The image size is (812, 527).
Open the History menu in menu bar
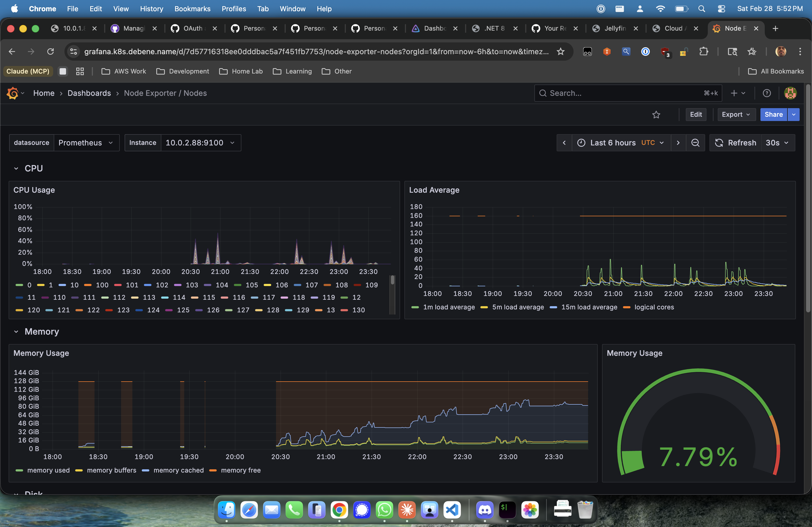click(151, 9)
